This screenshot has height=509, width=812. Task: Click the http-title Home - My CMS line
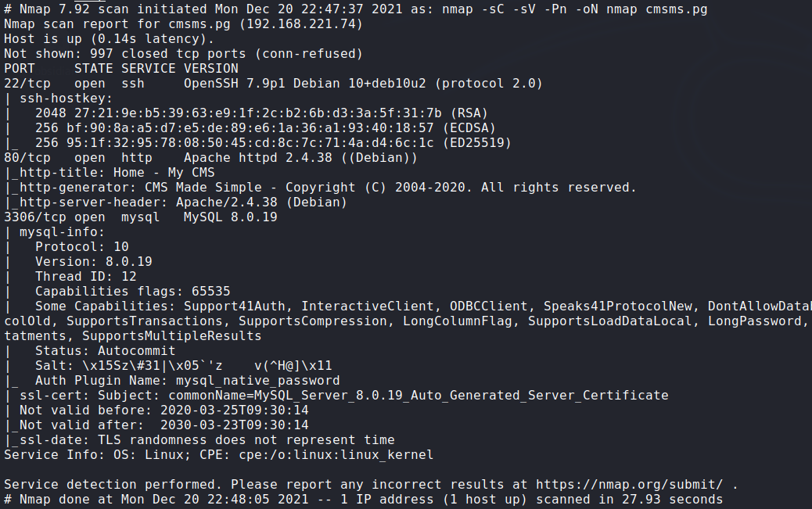[110, 173]
